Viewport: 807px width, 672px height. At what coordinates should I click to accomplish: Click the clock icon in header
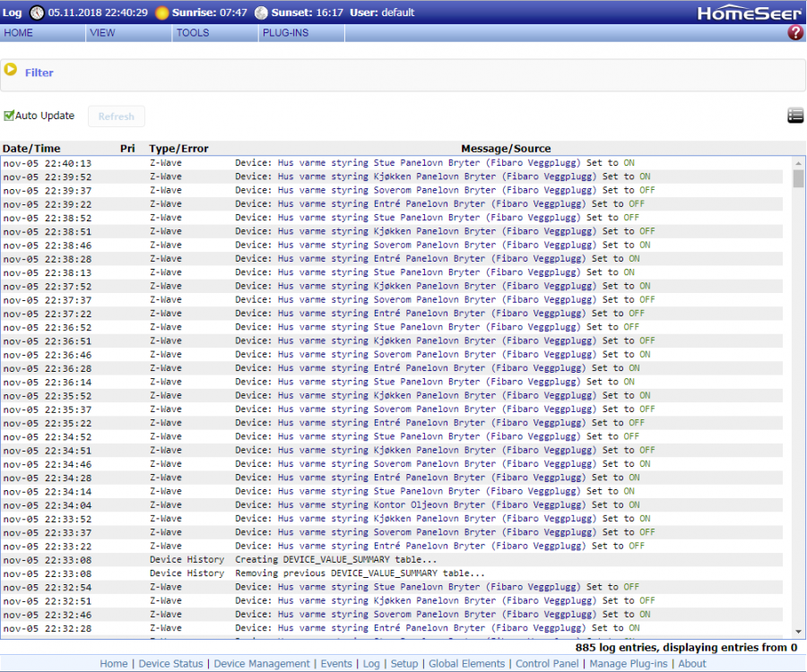[x=36, y=13]
